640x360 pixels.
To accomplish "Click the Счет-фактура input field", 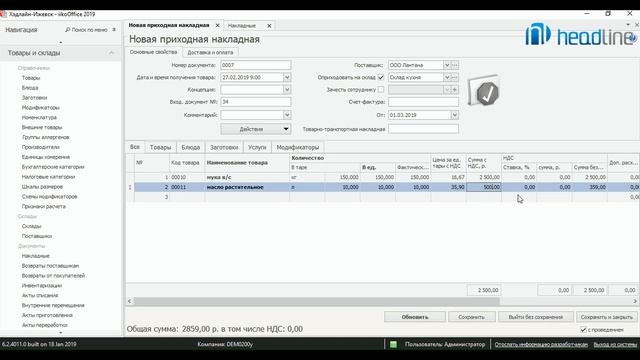I will [423, 102].
